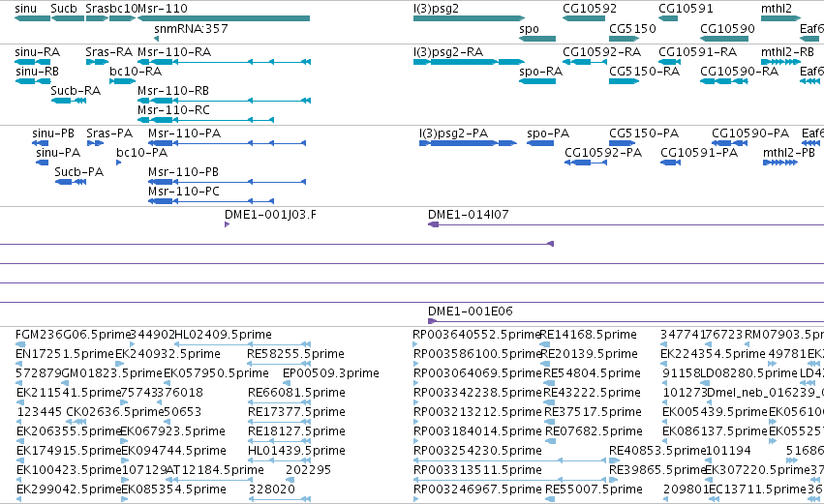
Task: Click the sinu-PA protein label
Action: coord(58,153)
